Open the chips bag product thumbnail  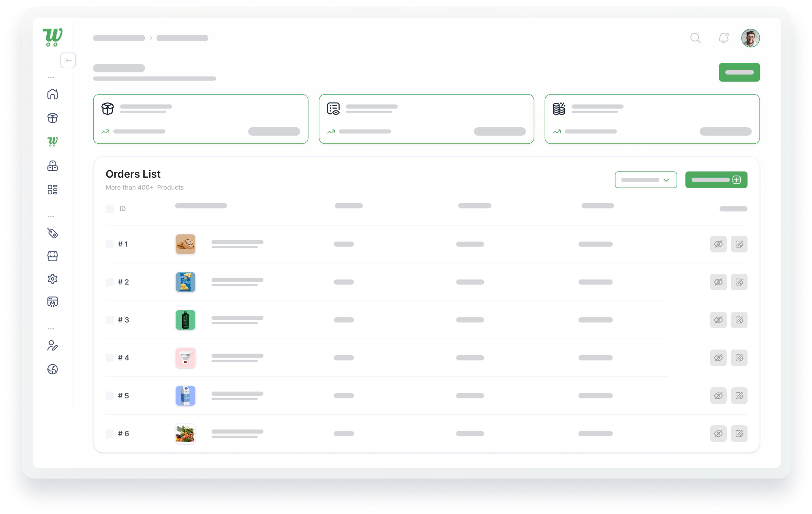click(x=185, y=282)
